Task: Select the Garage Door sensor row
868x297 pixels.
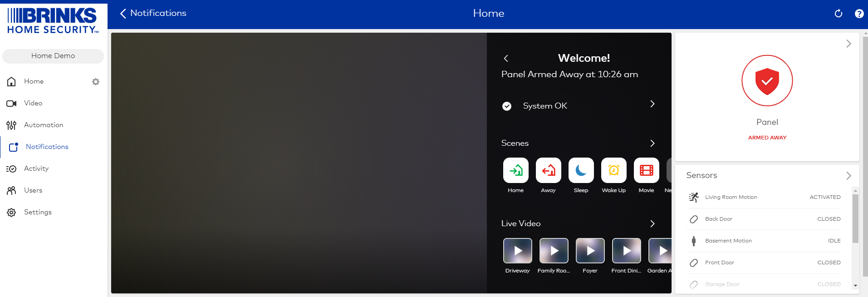Action: (764, 285)
